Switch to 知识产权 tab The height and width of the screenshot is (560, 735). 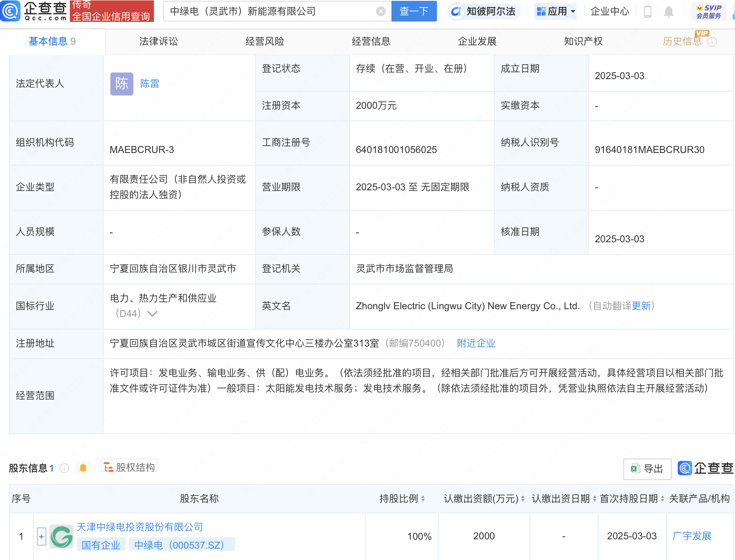coord(583,41)
